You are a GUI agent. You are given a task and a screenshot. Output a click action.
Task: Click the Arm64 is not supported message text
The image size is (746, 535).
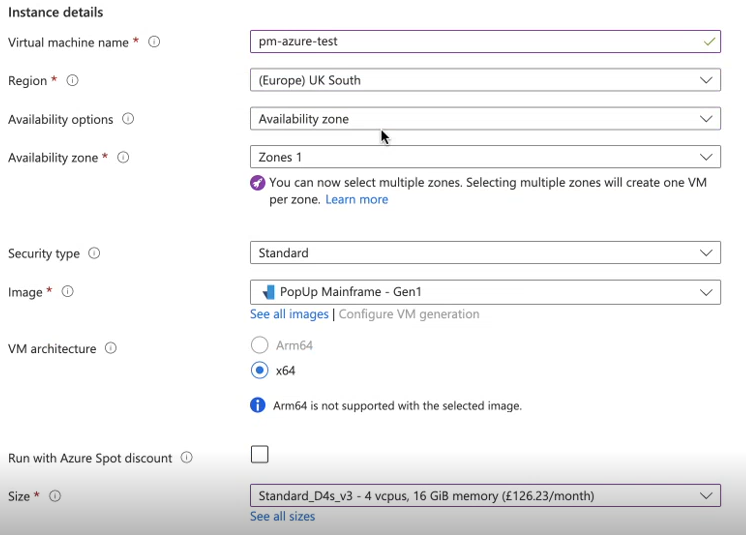[x=397, y=406]
